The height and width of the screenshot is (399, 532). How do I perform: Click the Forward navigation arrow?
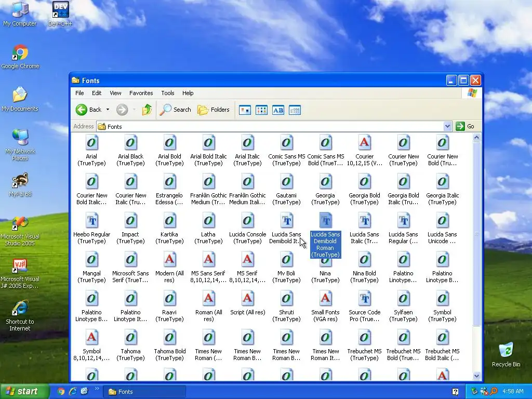coord(122,110)
